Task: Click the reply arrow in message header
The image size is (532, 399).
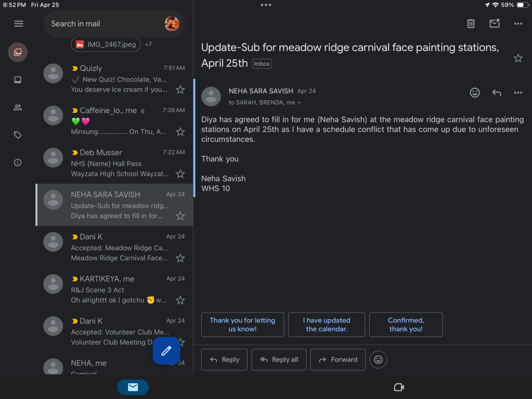Action: tap(497, 93)
